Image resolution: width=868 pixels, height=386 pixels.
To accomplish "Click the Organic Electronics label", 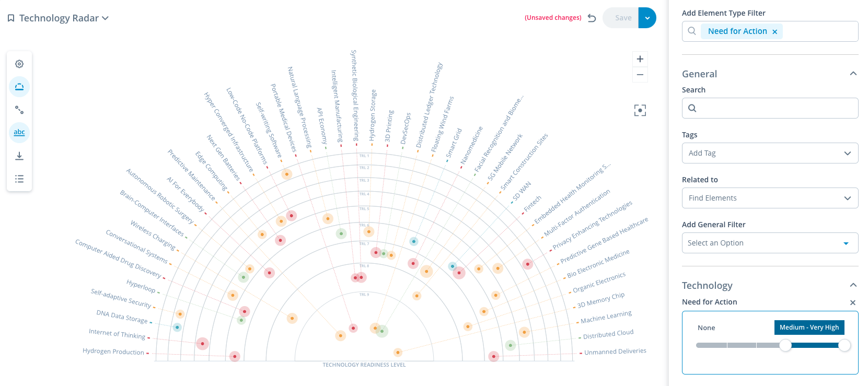I will click(x=599, y=283).
